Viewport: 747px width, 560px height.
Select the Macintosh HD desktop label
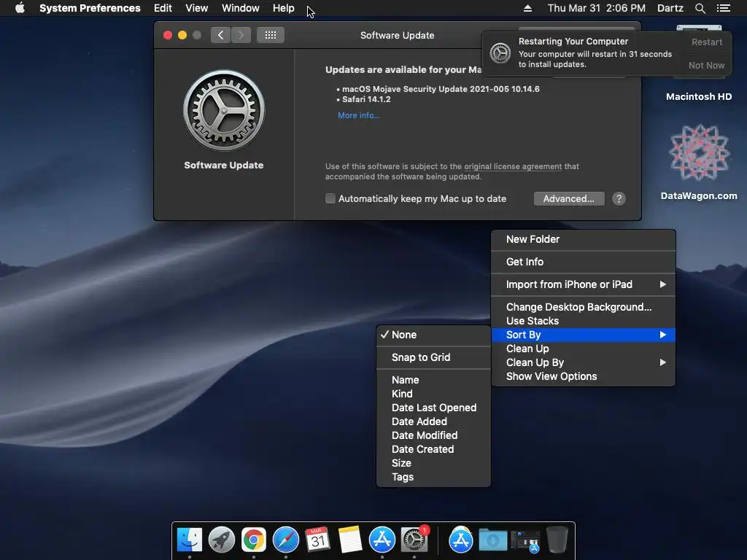[x=699, y=97]
